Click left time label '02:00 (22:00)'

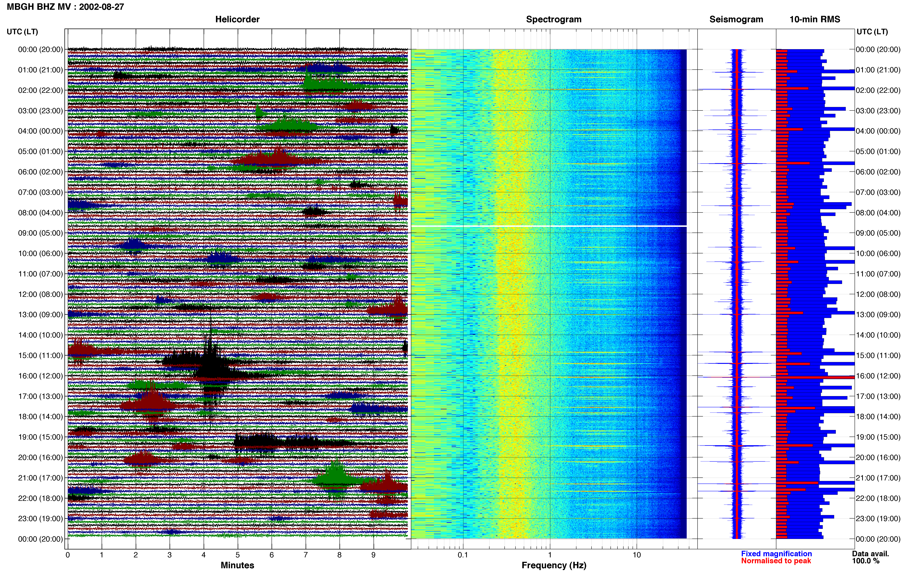click(41, 90)
